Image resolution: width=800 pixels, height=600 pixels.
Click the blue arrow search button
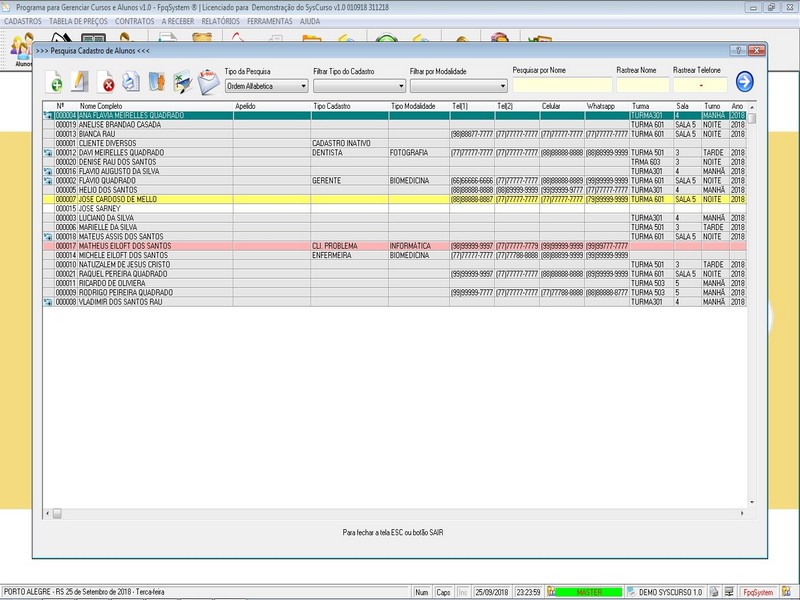click(744, 82)
